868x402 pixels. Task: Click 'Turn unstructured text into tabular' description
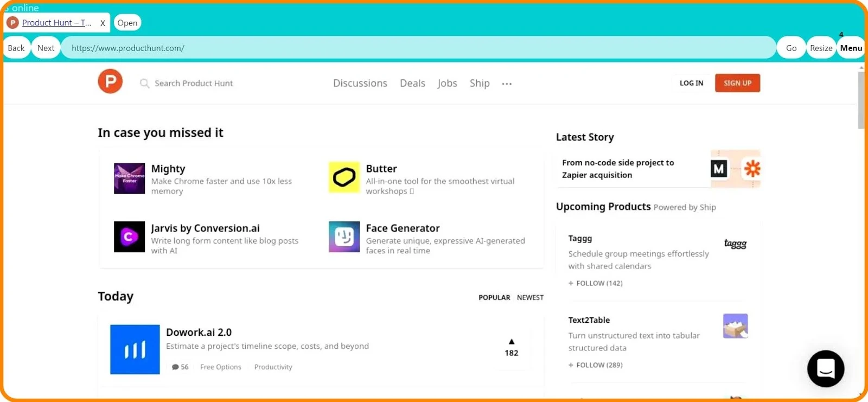click(634, 342)
